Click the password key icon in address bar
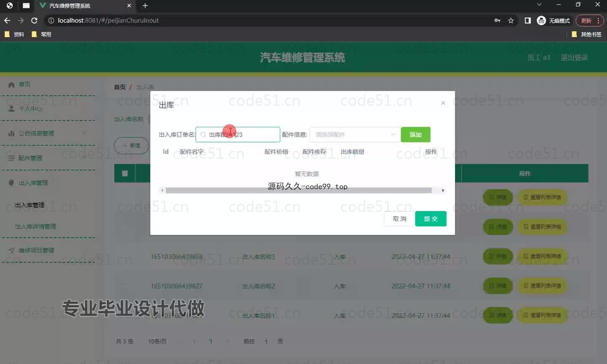The width and height of the screenshot is (607, 364). tap(497, 20)
